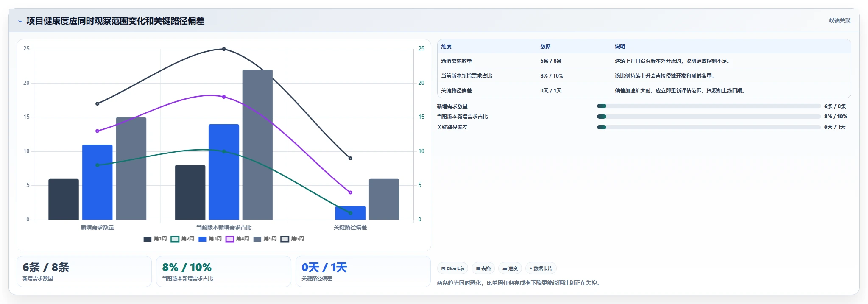Click the tallest gray bar in 当前版本新增需求占比
Screen dimensions: 868x304
click(257, 145)
